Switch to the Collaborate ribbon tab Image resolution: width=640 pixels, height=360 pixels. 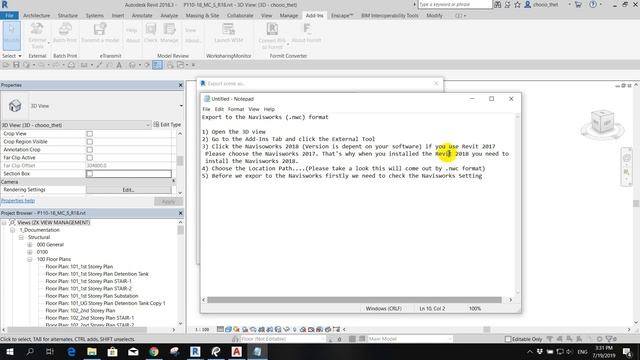pos(240,16)
